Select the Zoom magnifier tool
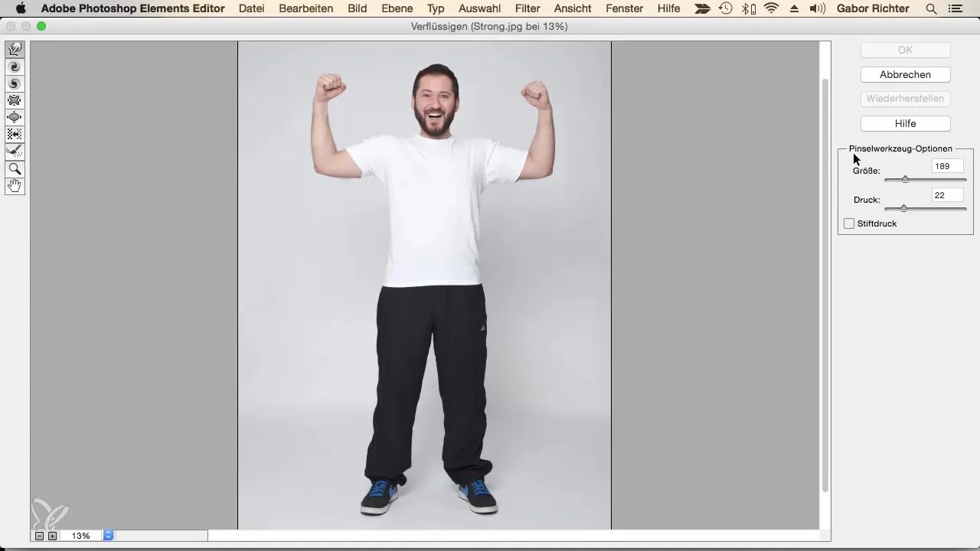 [15, 168]
